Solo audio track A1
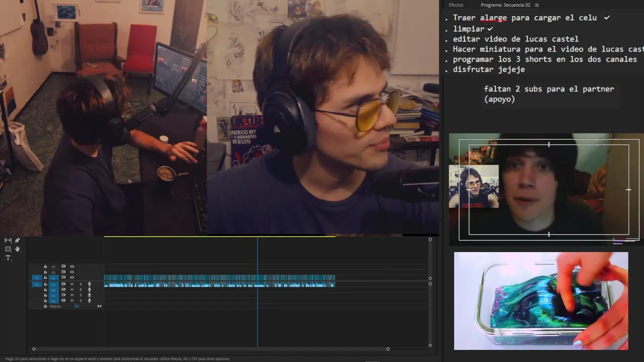This screenshot has width=644, height=362. tap(80, 284)
